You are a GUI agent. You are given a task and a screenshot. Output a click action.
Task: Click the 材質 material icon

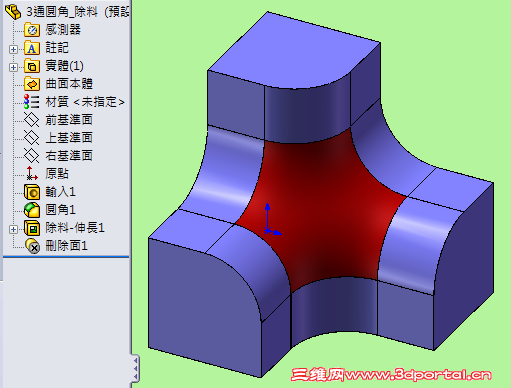32,102
